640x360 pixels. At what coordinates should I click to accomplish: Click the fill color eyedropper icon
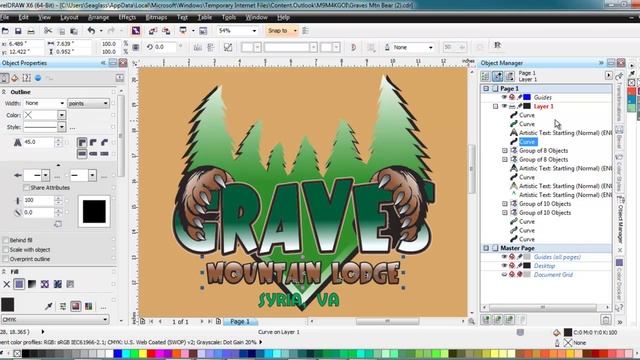point(49,306)
